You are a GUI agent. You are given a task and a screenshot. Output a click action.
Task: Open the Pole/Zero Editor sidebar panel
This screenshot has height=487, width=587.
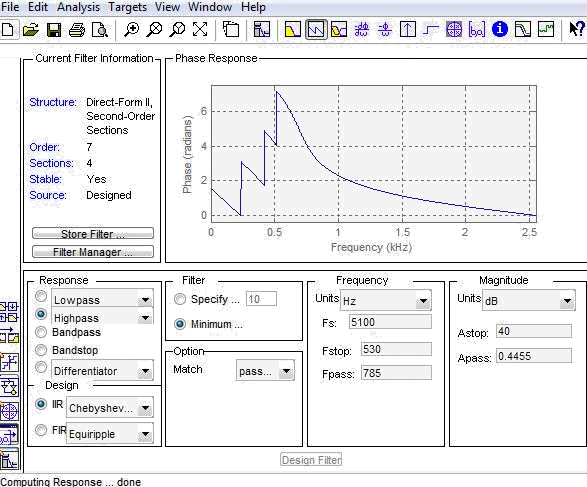click(9, 412)
